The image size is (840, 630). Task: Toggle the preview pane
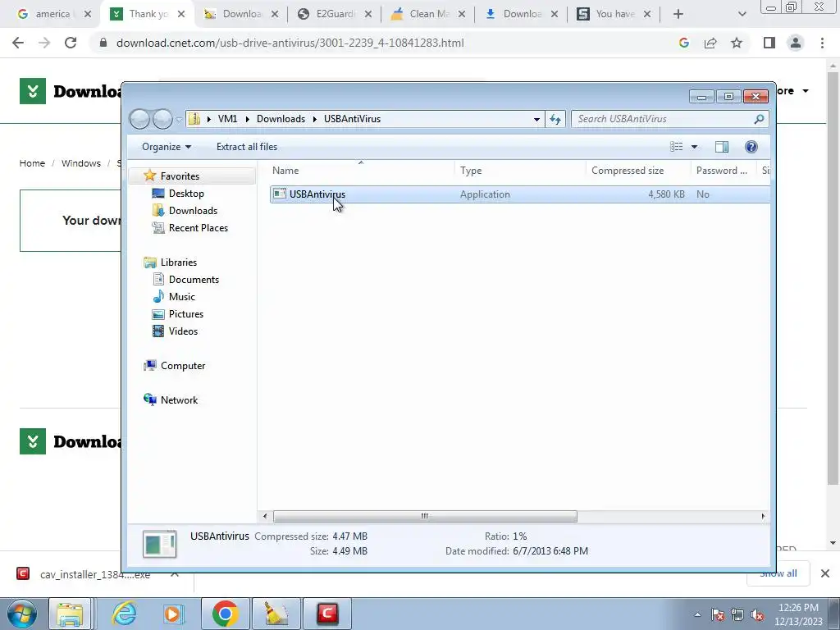pyautogui.click(x=722, y=147)
